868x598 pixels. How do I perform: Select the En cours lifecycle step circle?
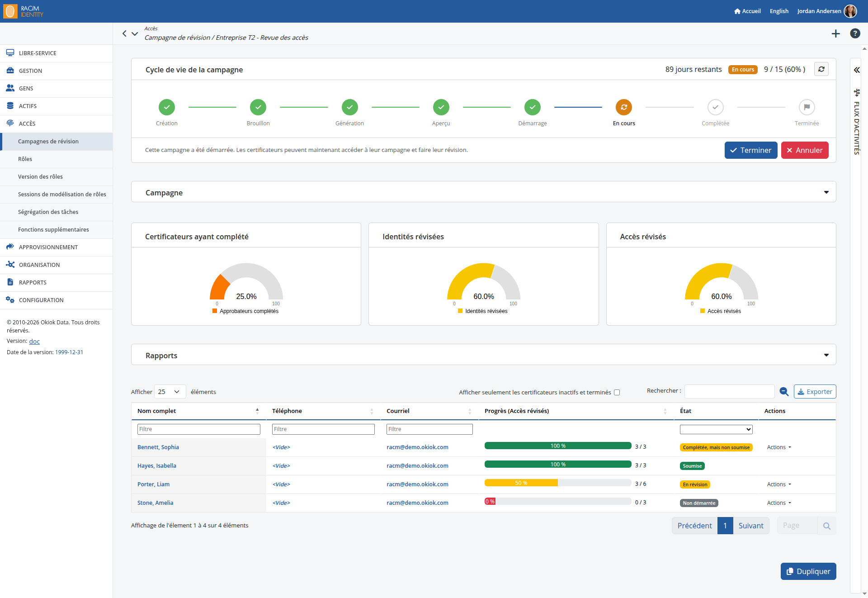[624, 107]
